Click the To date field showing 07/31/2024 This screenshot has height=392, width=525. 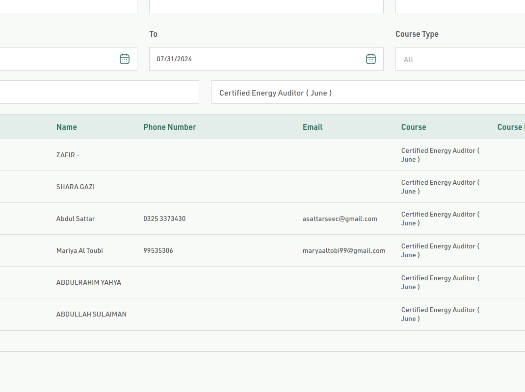click(266, 59)
